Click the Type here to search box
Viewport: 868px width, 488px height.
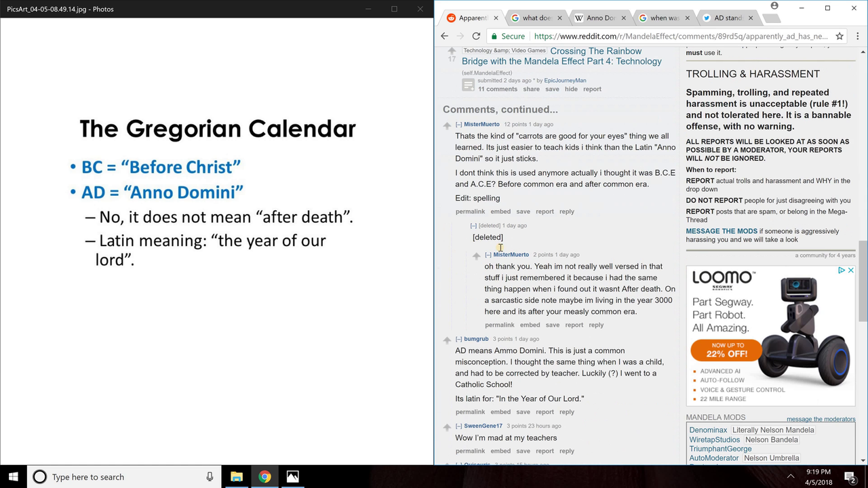(x=122, y=476)
